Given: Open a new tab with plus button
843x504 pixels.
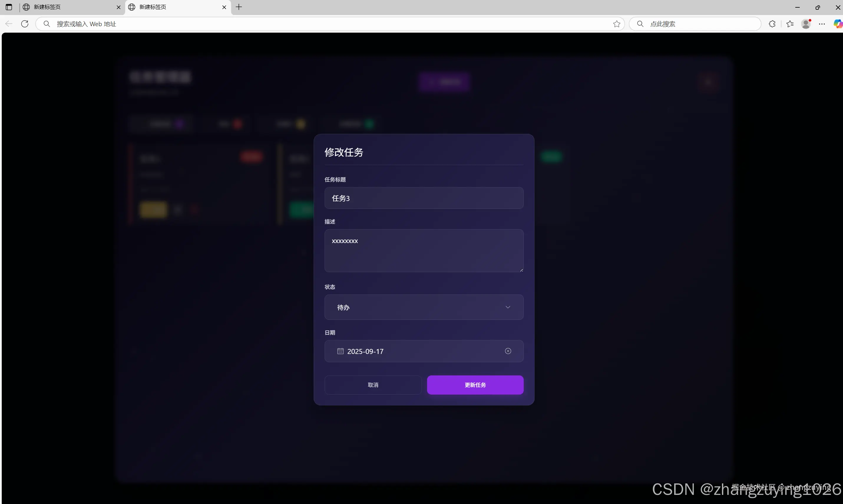Looking at the screenshot, I should coord(239,7).
